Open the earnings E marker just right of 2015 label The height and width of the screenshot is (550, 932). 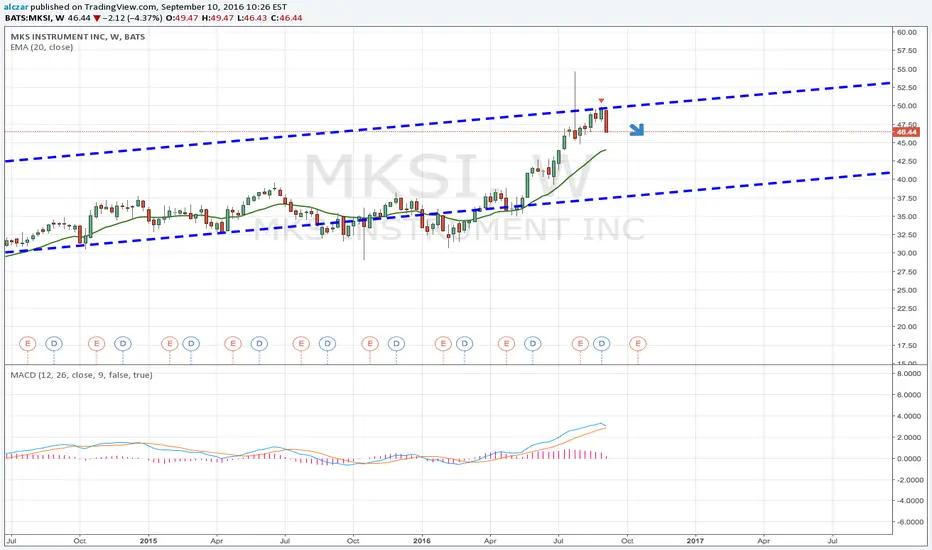point(169,344)
